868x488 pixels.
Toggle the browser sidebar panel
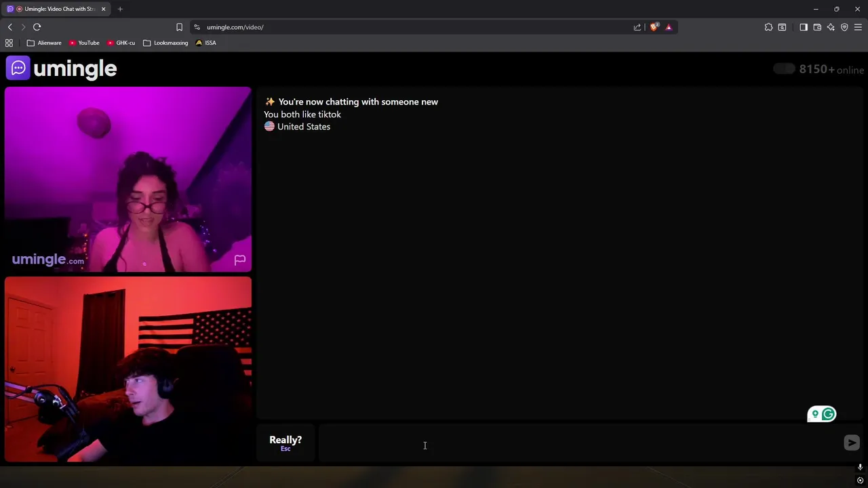tap(804, 27)
